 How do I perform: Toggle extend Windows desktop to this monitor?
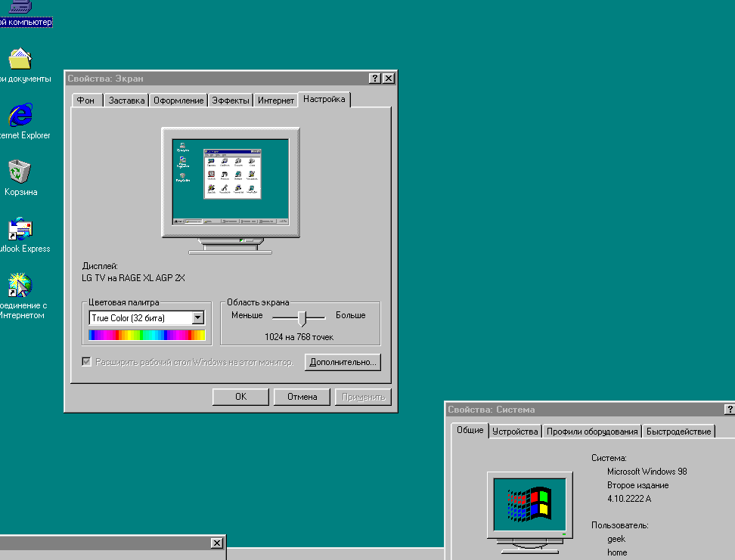87,362
